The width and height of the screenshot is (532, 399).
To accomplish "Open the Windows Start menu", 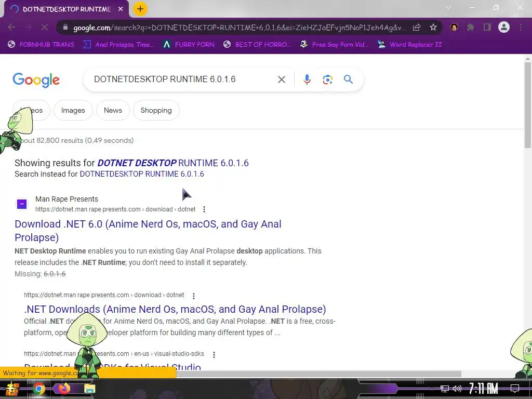I will [x=12, y=389].
